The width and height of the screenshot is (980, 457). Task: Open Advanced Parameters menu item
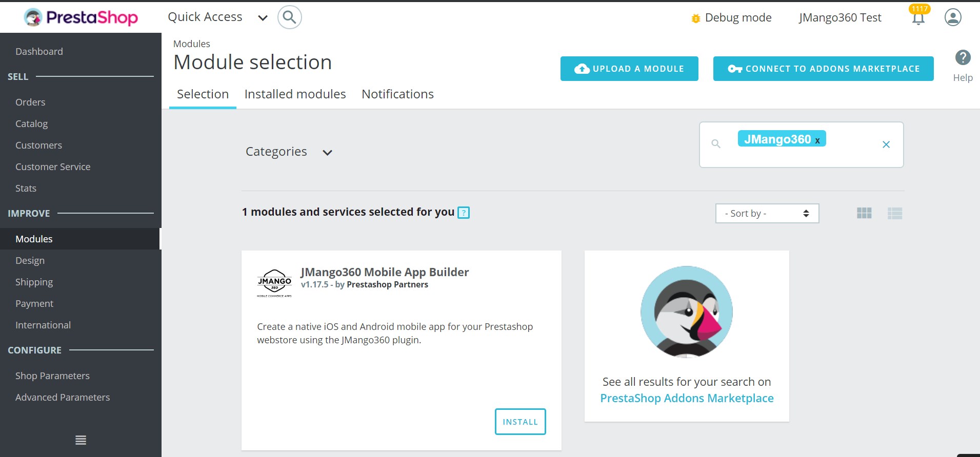pyautogui.click(x=63, y=397)
